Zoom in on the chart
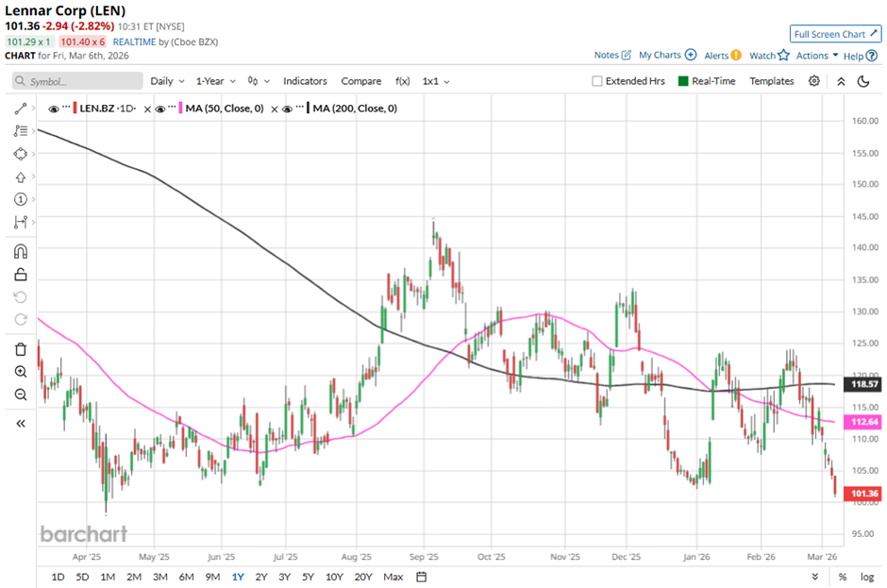The image size is (887, 588). pos(21,372)
